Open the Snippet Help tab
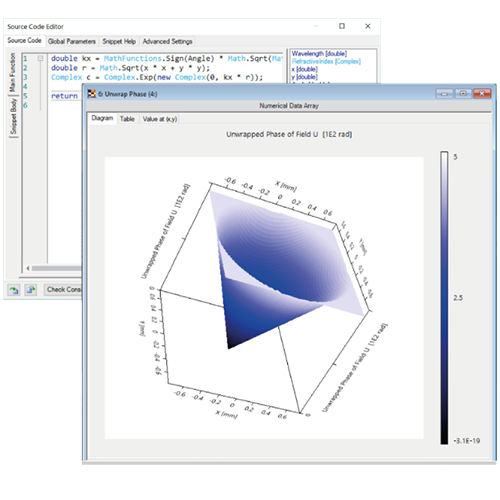The height and width of the screenshot is (500, 500). click(x=119, y=41)
